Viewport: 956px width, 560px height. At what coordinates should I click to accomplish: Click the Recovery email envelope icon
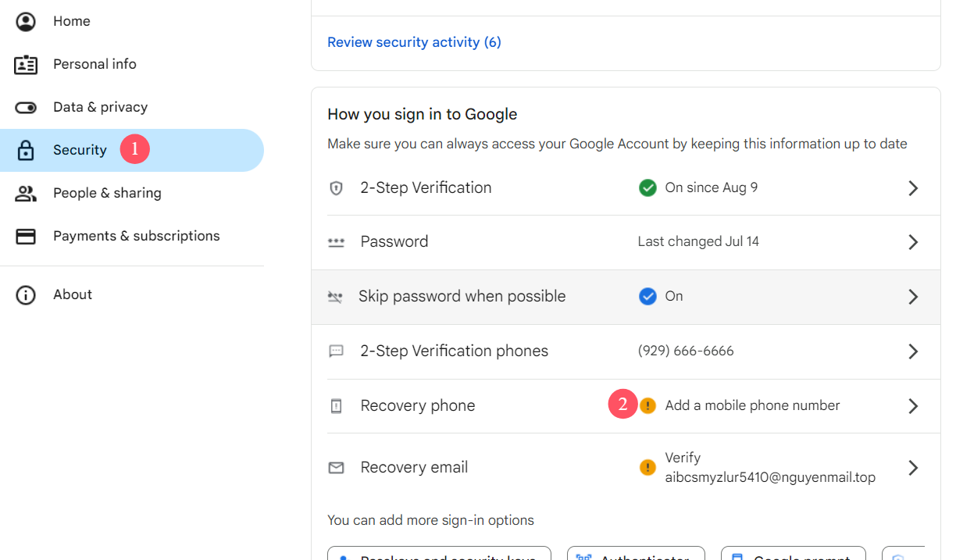point(336,468)
